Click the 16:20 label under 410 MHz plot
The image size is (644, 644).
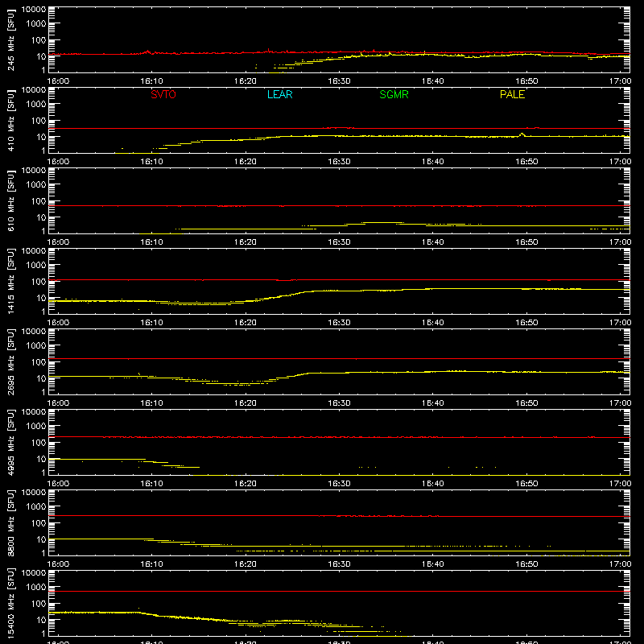tap(246, 162)
